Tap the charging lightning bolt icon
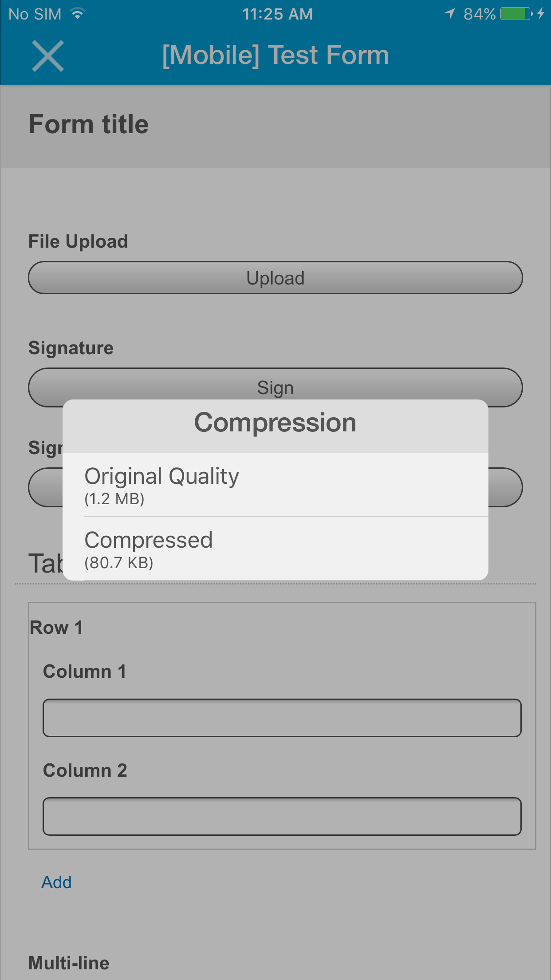Viewport: 551px width, 980px height. (541, 14)
